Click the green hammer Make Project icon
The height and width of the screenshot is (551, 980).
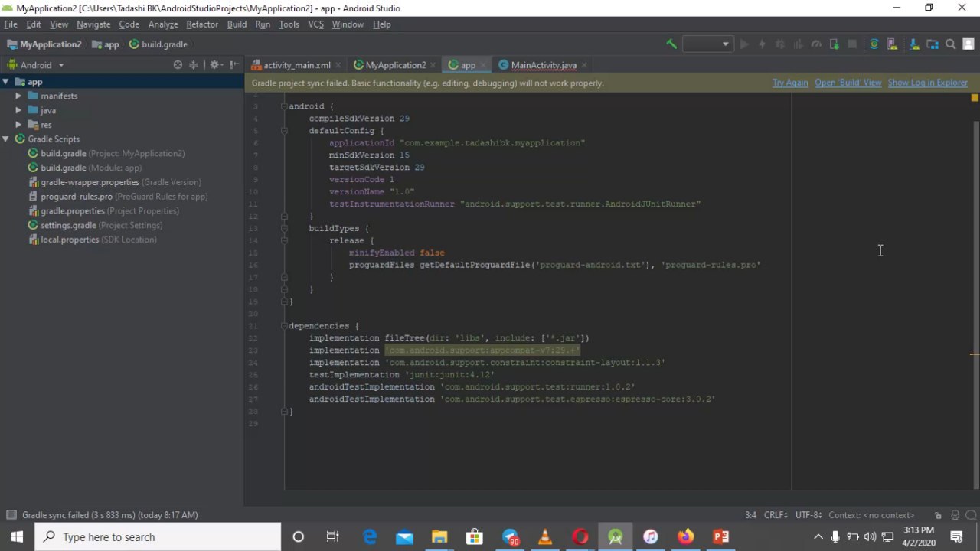(671, 44)
